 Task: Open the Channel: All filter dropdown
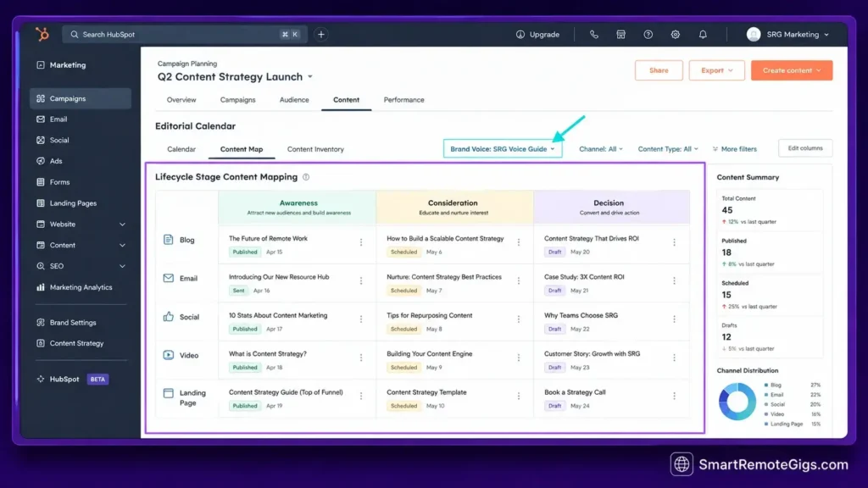click(601, 149)
